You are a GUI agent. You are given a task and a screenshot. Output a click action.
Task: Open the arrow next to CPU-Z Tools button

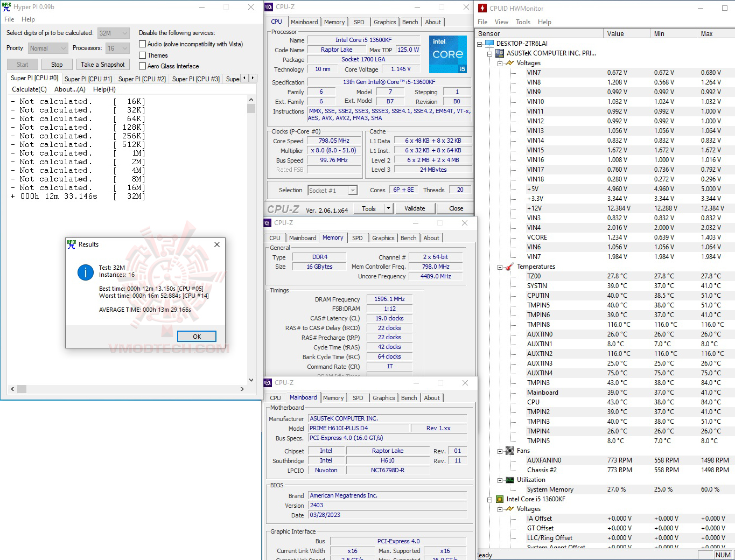[x=388, y=208]
